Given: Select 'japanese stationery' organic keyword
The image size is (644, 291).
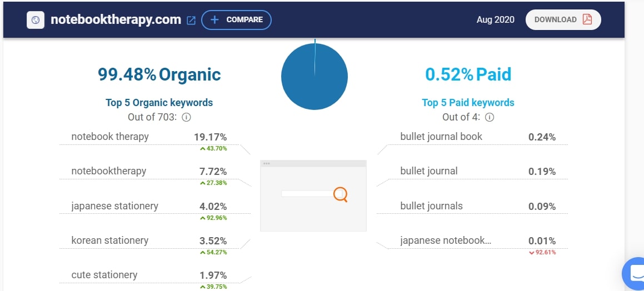Looking at the screenshot, I should (x=114, y=206).
